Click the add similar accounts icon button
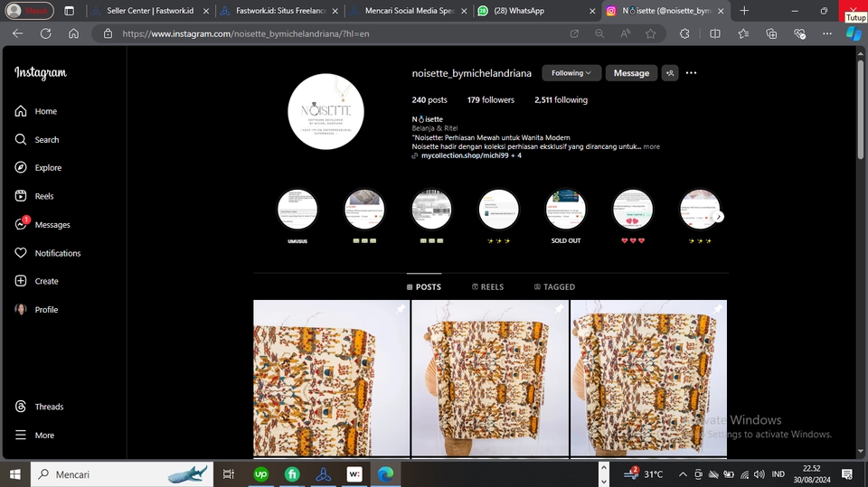 [x=670, y=73]
